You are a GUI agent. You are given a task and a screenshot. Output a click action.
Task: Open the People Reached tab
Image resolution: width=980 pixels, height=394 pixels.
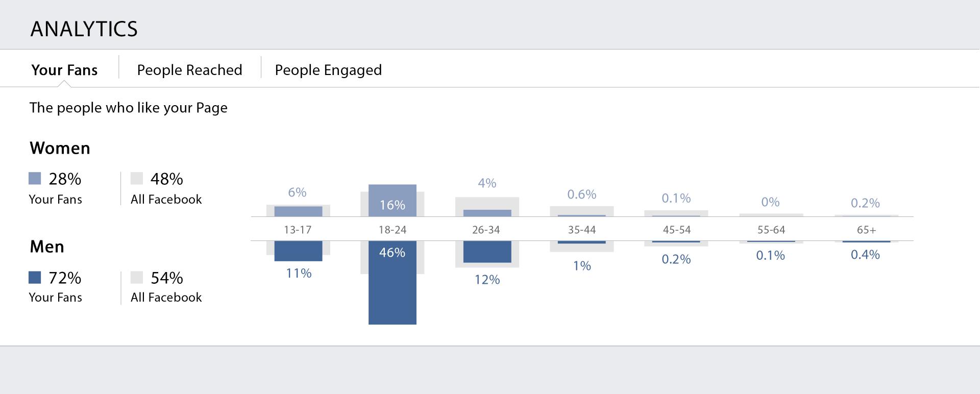coord(189,70)
